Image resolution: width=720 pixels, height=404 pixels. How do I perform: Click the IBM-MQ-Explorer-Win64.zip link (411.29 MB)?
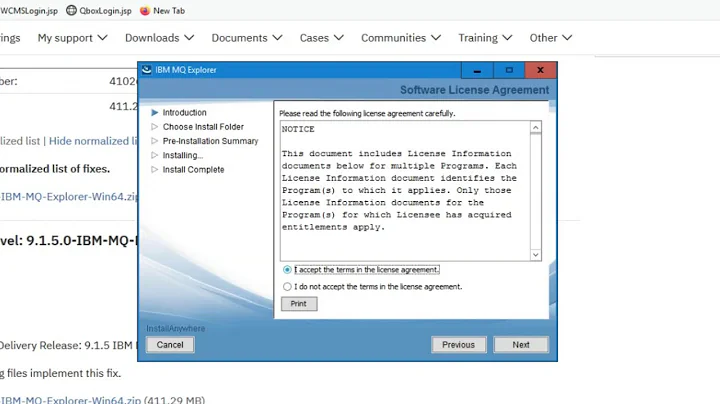70,400
